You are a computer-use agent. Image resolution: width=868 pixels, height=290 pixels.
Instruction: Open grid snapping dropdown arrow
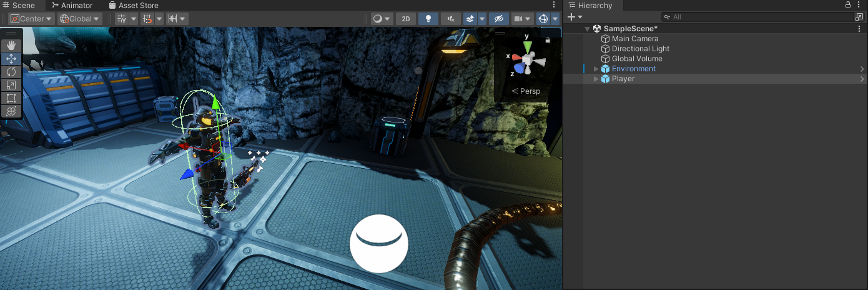[159, 19]
